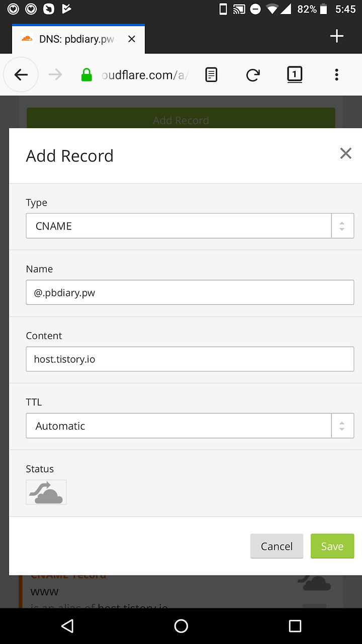362x644 pixels.
Task: Click the TTL label
Action: tap(34, 402)
